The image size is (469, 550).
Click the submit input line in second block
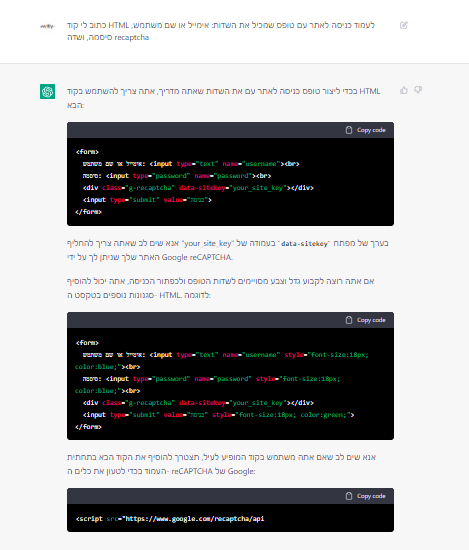pyautogui.click(x=219, y=415)
